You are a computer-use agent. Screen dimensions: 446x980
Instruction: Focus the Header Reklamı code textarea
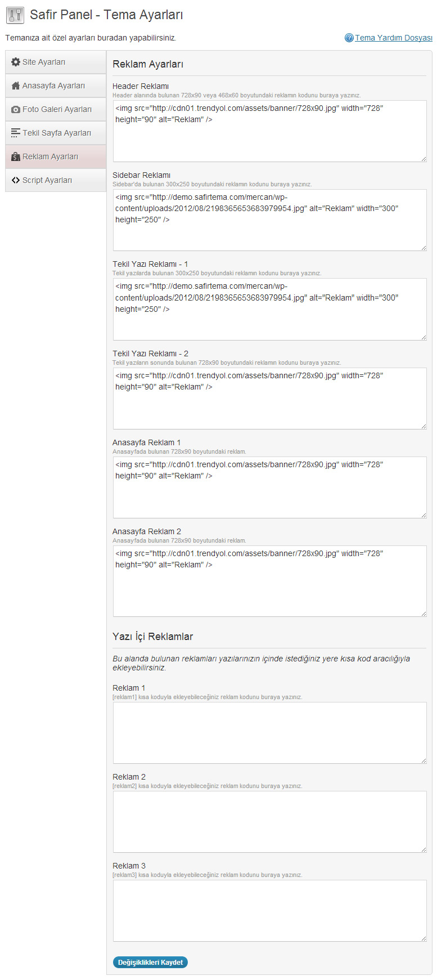(270, 131)
